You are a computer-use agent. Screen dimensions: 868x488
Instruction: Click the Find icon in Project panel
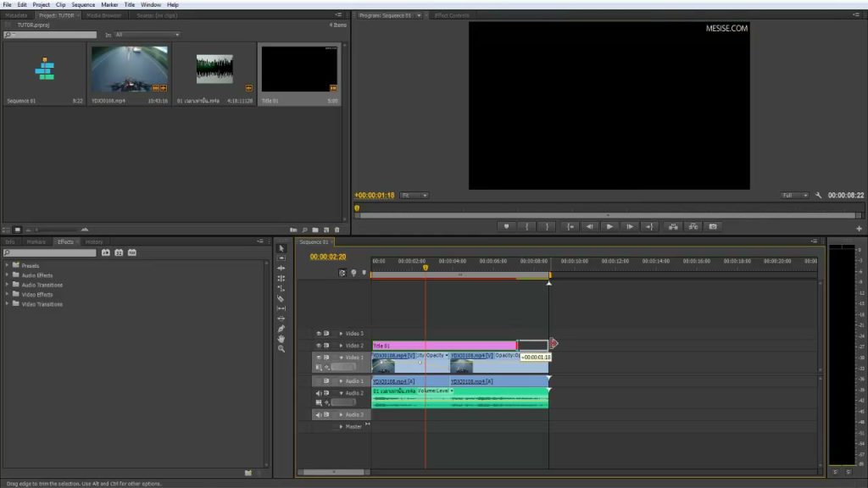tap(304, 230)
